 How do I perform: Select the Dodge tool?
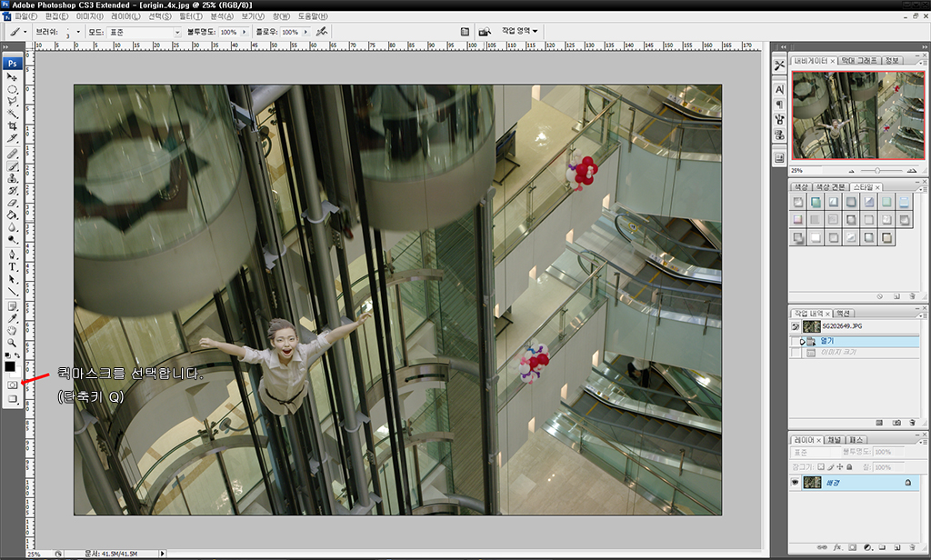coord(12,240)
